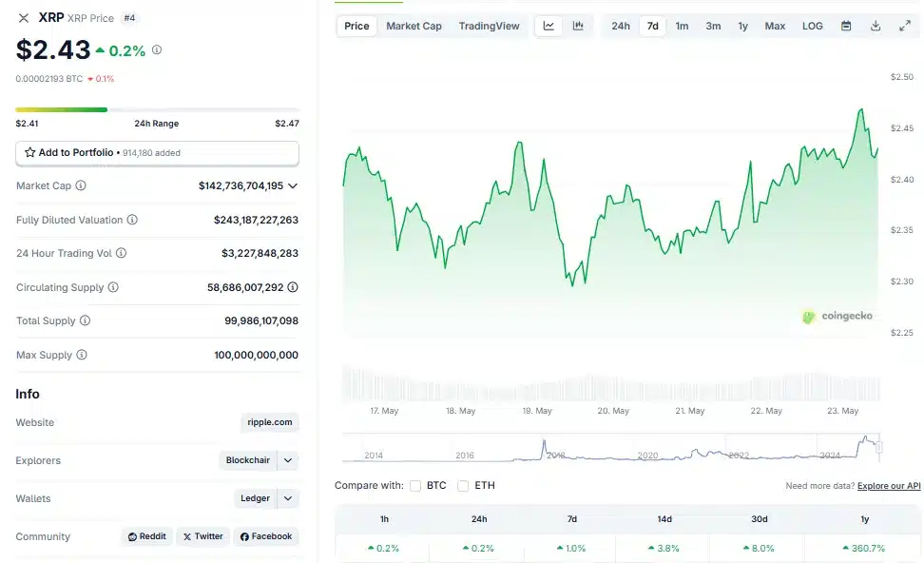
Task: Select the 24h time range
Action: 621,26
